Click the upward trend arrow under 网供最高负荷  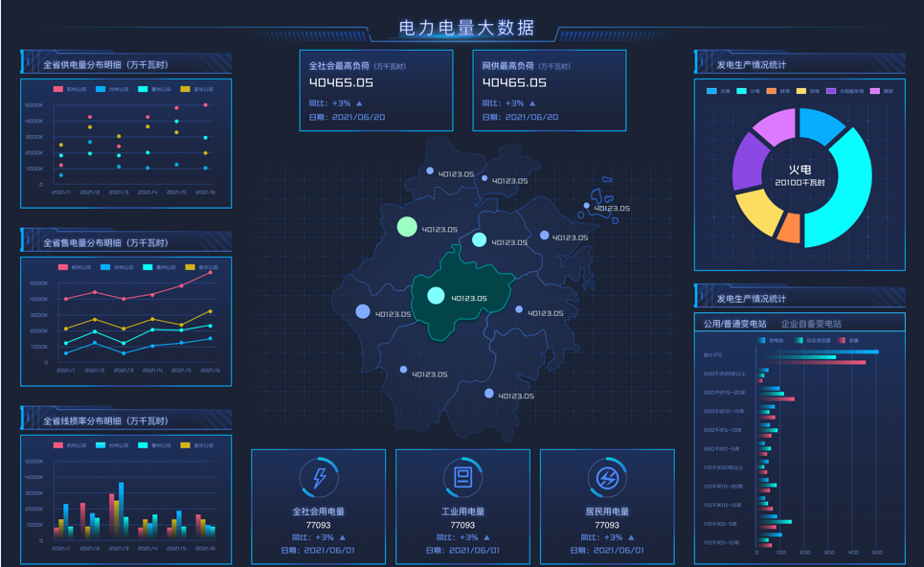[532, 103]
